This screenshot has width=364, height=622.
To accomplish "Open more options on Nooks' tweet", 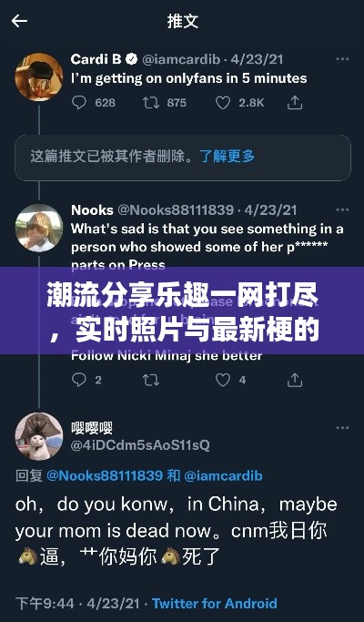I will pyautogui.click(x=342, y=209).
